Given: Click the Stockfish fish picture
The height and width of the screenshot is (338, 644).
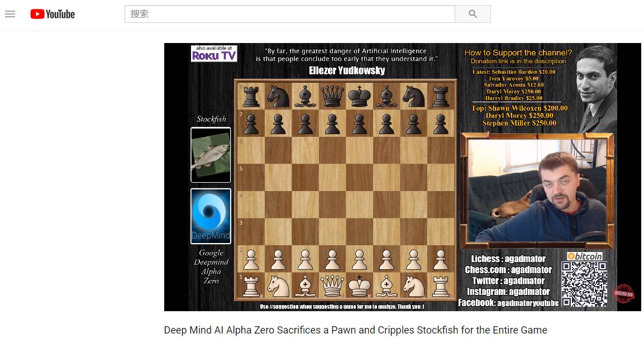Looking at the screenshot, I should coord(211,155).
